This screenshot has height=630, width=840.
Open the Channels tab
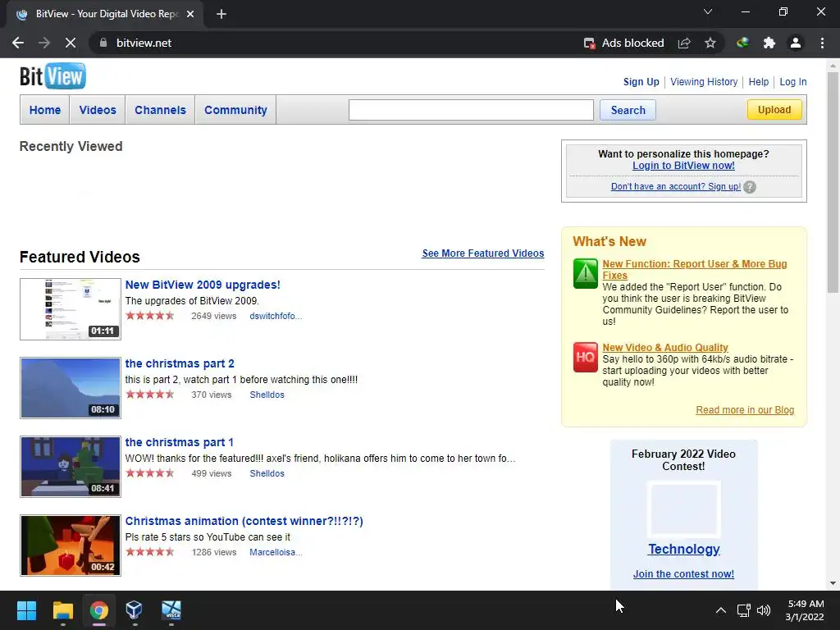(160, 110)
